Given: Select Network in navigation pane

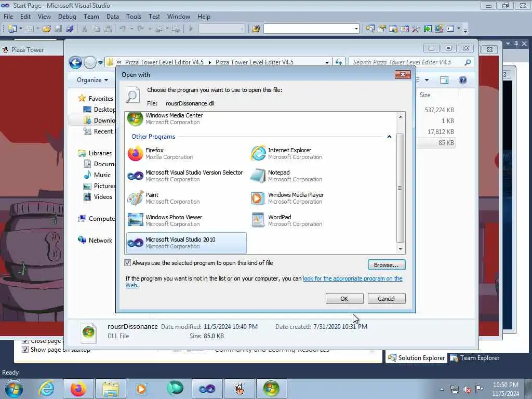Looking at the screenshot, I should pos(100,240).
